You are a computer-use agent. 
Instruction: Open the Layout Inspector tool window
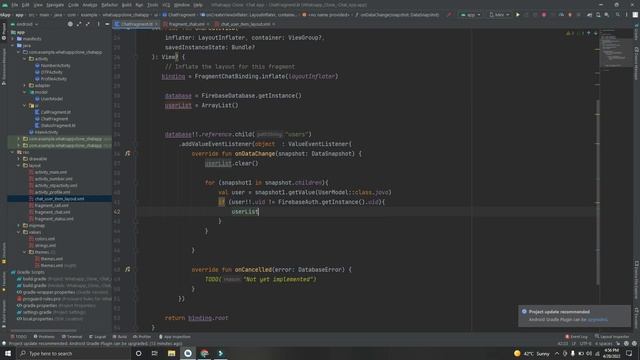612,337
